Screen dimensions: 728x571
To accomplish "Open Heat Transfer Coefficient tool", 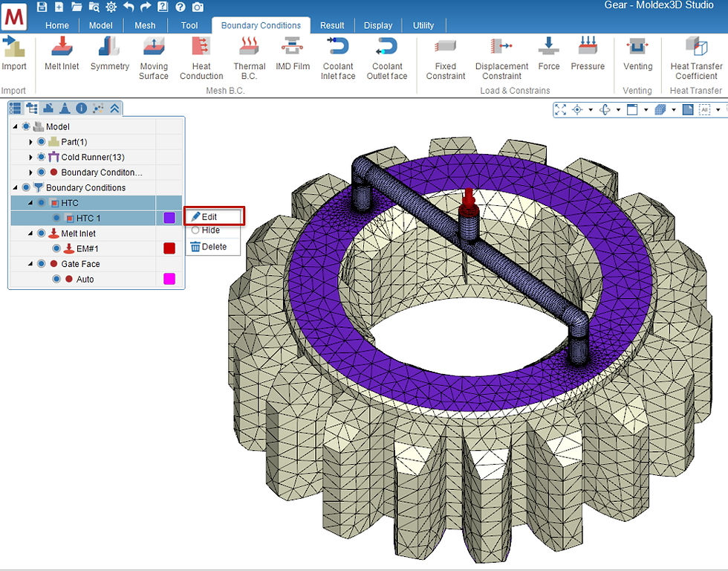I will pyautogui.click(x=696, y=58).
